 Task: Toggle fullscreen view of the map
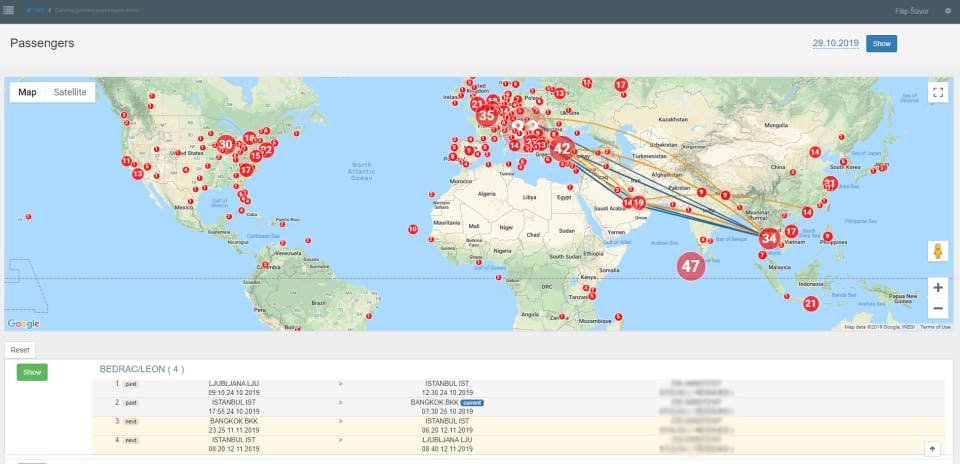[938, 92]
